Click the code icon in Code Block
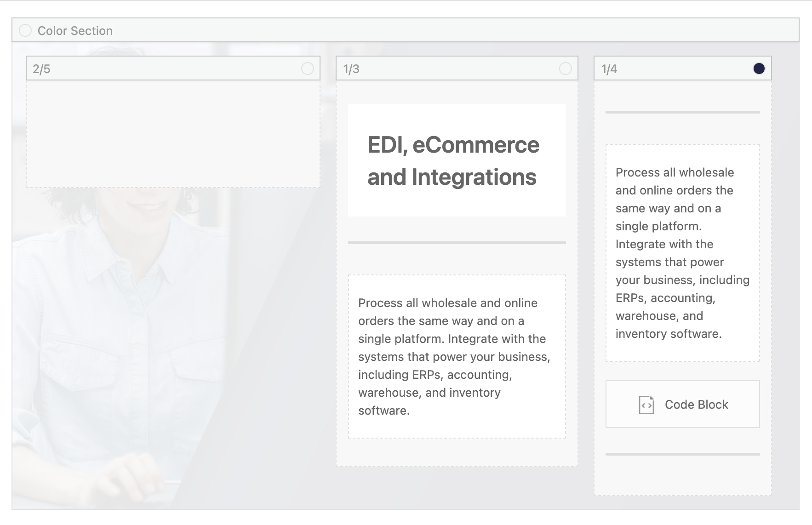Viewport: 812px width, 525px height. tap(646, 405)
